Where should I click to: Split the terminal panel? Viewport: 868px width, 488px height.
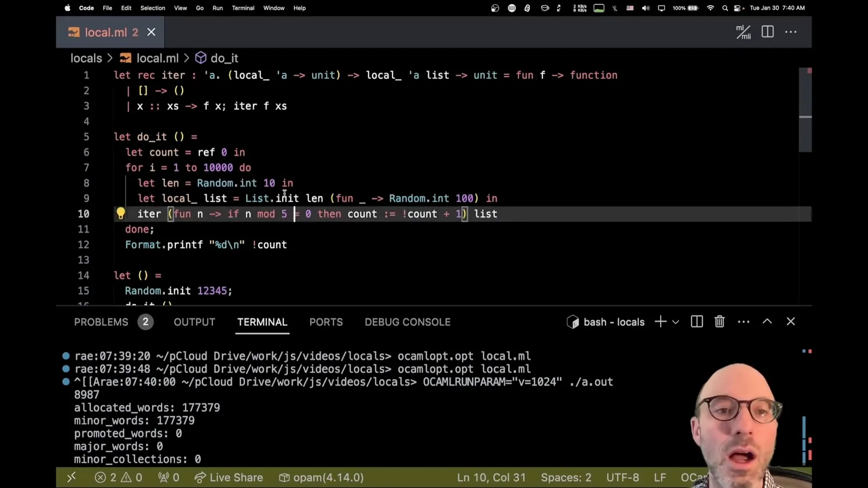point(697,322)
